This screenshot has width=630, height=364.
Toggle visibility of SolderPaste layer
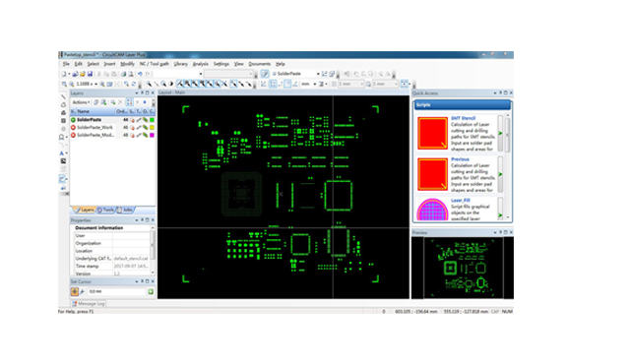coord(73,120)
